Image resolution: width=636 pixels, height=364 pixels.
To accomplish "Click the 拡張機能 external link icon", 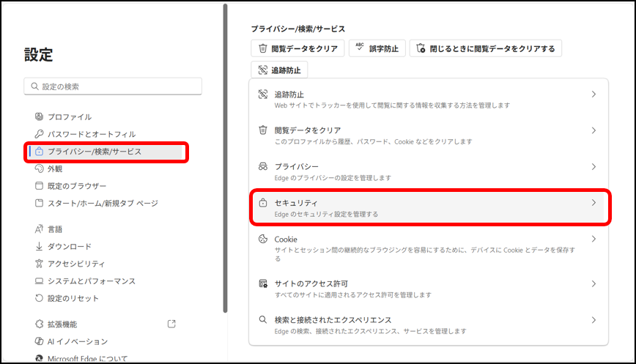I will [171, 324].
